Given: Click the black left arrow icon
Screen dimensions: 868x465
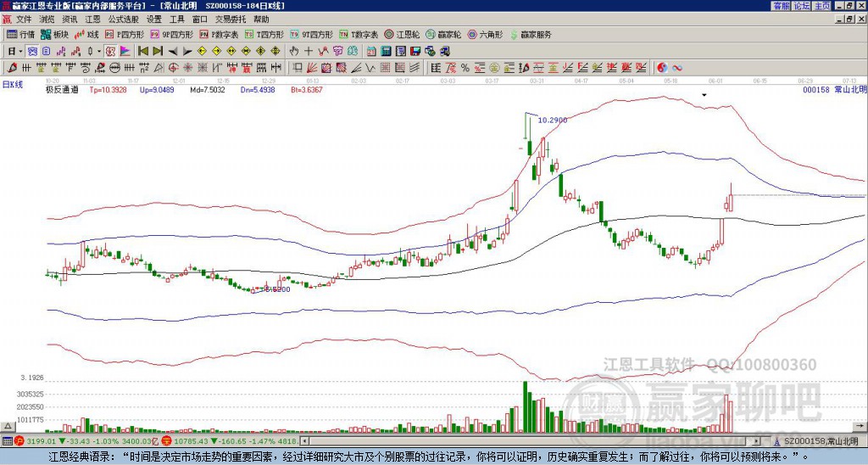Looking at the screenshot, I should click(x=173, y=52).
